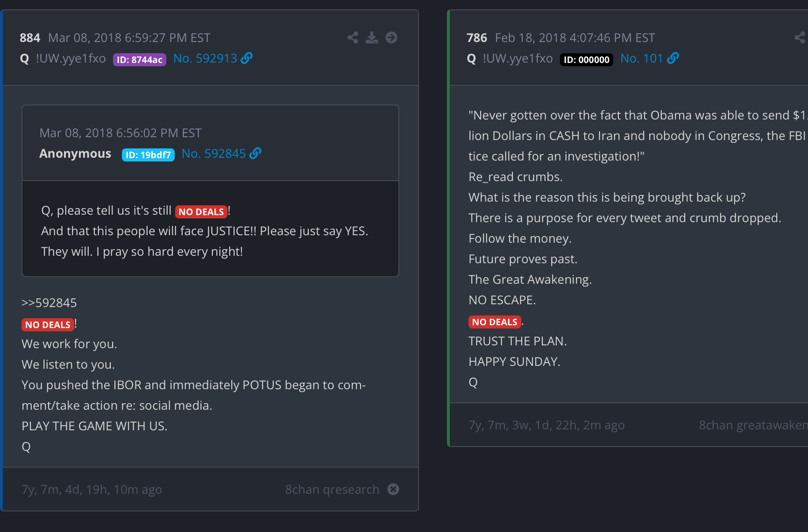
Task: Click share icon on post 786
Action: coord(800,38)
